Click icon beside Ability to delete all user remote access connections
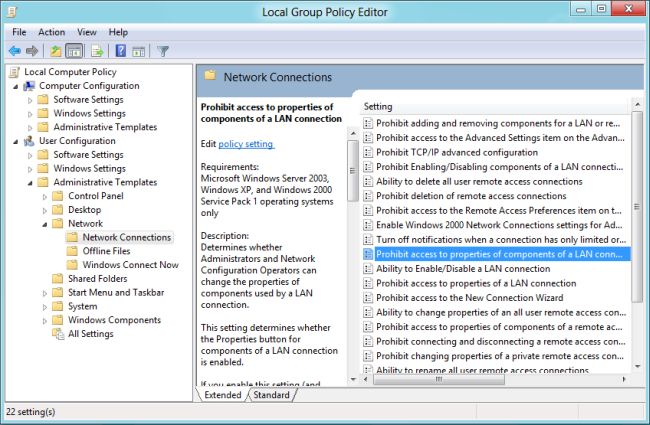 (368, 181)
